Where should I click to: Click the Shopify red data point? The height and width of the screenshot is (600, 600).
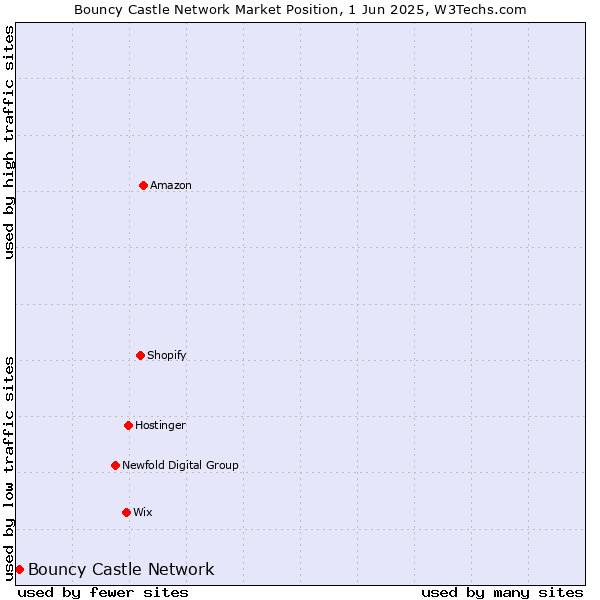[140, 355]
